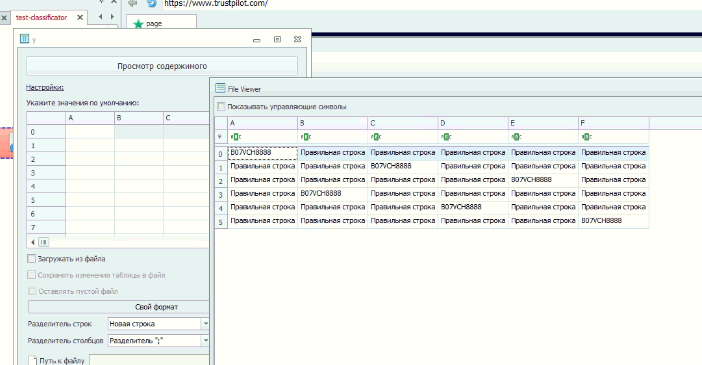Click the 'Настройки:' label link
Image resolution: width=702 pixels, height=365 pixels.
click(45, 87)
